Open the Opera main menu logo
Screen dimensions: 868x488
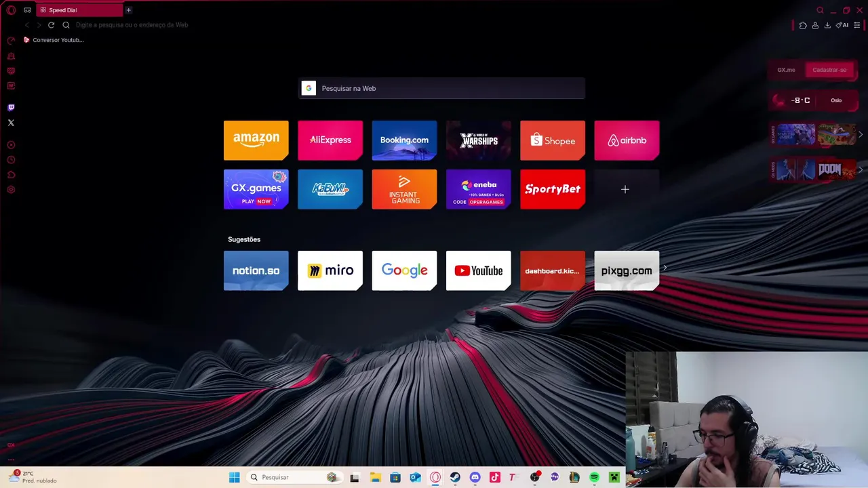click(11, 10)
